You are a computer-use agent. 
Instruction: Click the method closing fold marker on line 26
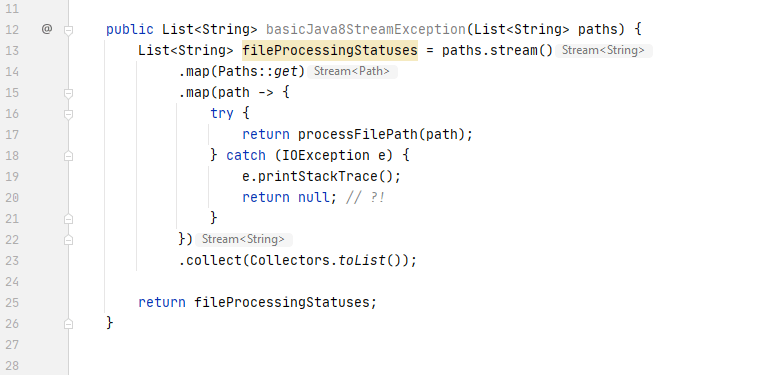point(69,323)
